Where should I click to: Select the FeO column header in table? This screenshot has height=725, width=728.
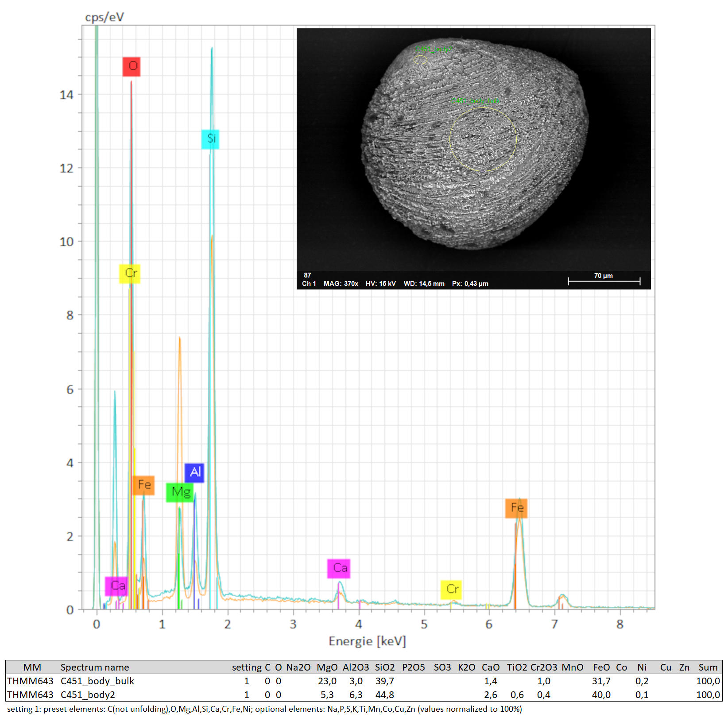click(601, 667)
